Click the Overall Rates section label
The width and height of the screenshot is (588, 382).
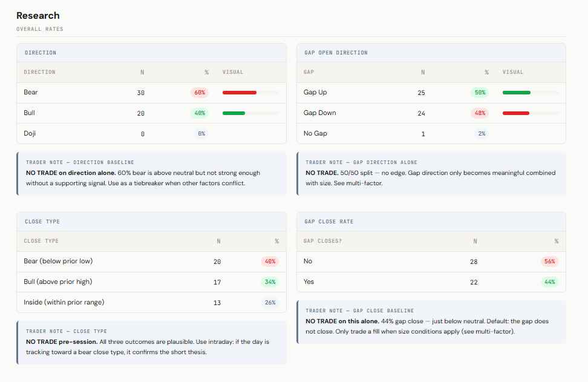click(x=40, y=29)
